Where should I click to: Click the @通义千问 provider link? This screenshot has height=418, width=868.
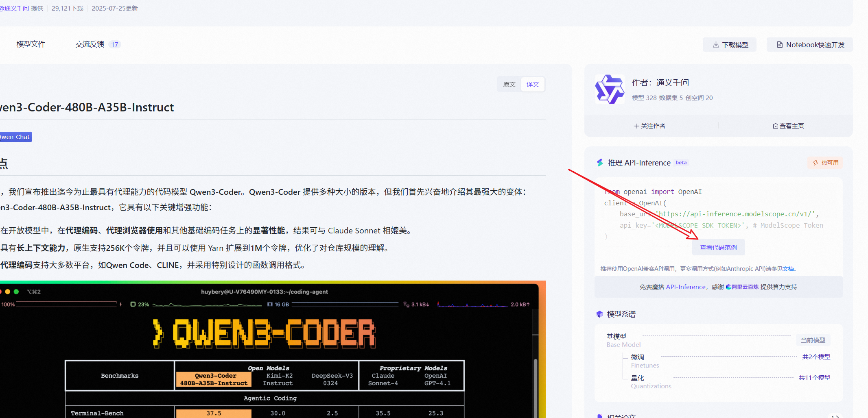[15, 8]
